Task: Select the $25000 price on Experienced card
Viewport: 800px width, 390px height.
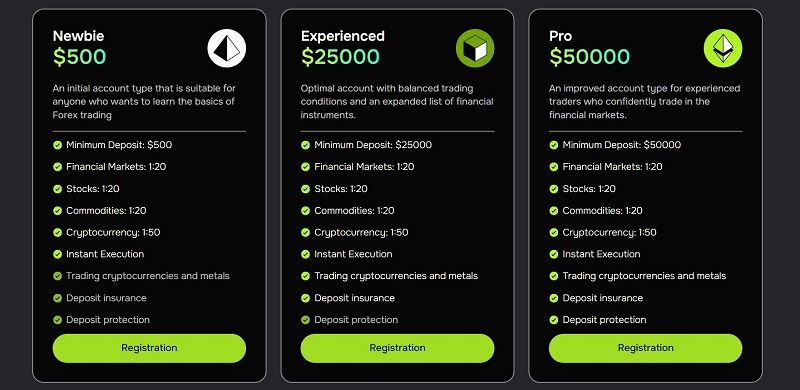Action: click(340, 57)
